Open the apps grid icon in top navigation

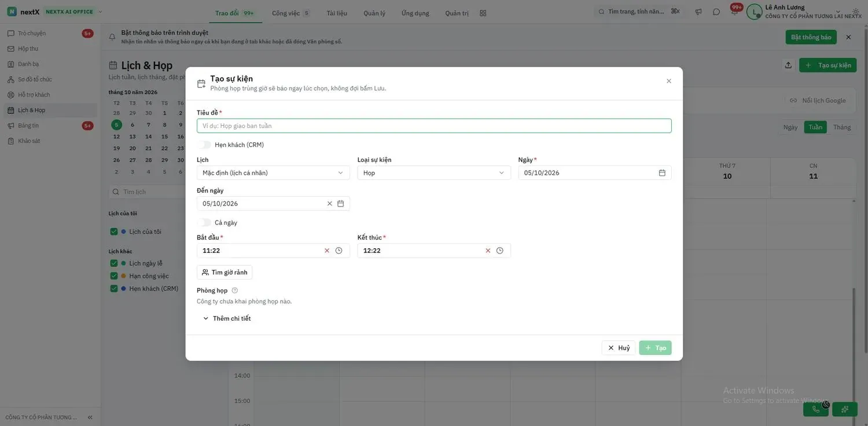click(483, 13)
